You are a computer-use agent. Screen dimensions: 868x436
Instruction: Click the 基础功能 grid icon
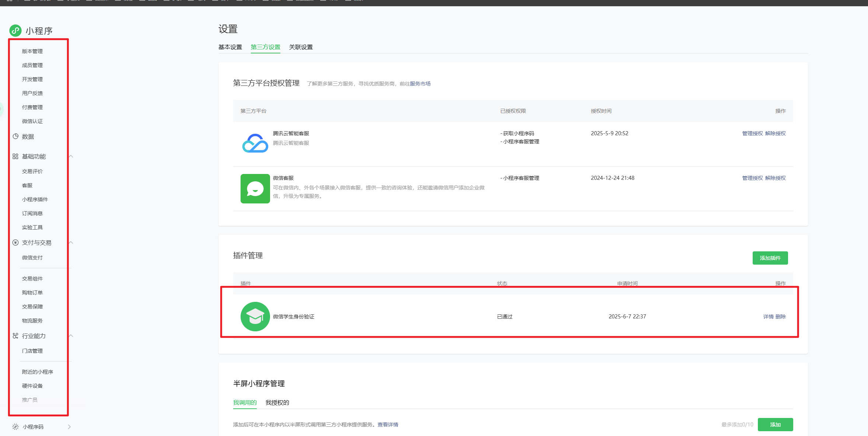[x=15, y=156]
